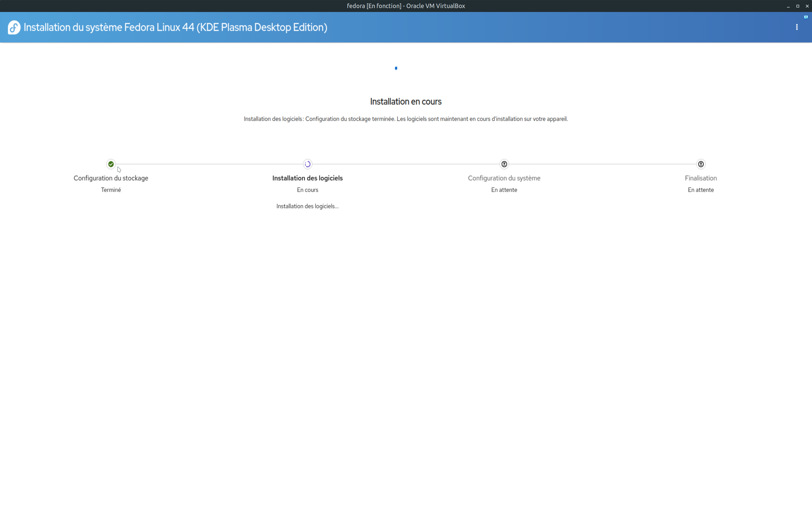This screenshot has width=812, height=520.
Task: Click the 'Installation en cours' heading
Action: point(406,101)
